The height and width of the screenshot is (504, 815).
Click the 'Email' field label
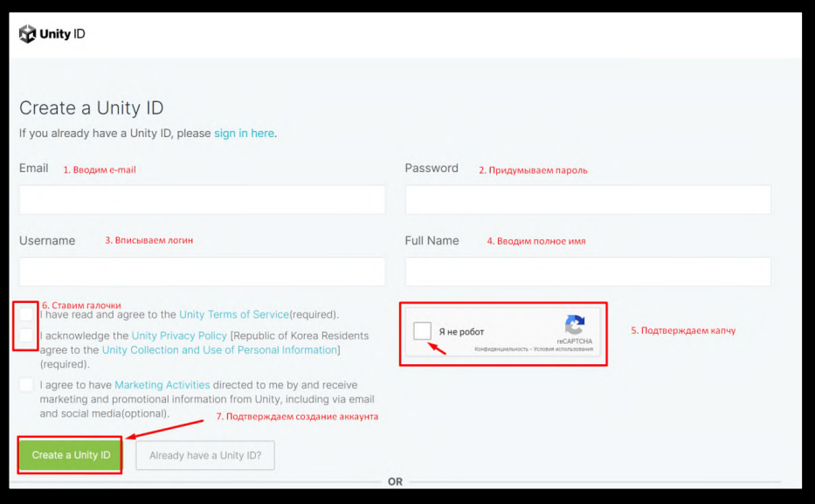(x=34, y=169)
